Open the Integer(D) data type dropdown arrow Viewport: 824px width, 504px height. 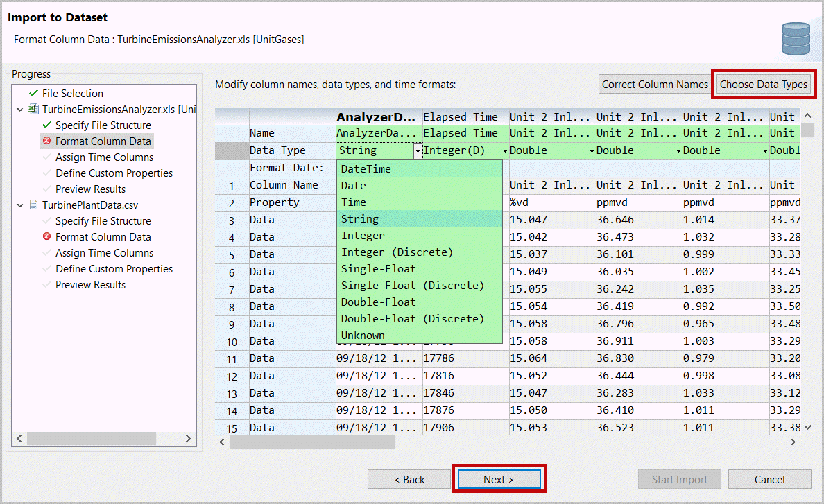click(x=504, y=151)
